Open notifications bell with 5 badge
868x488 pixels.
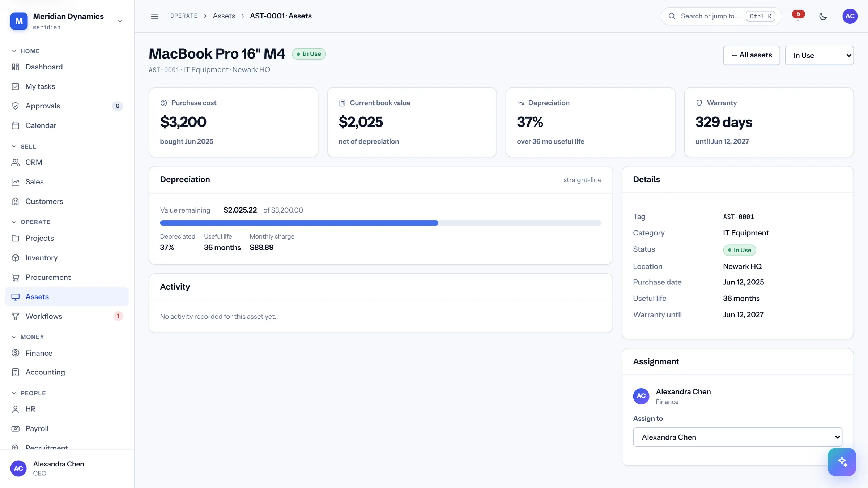coord(798,16)
